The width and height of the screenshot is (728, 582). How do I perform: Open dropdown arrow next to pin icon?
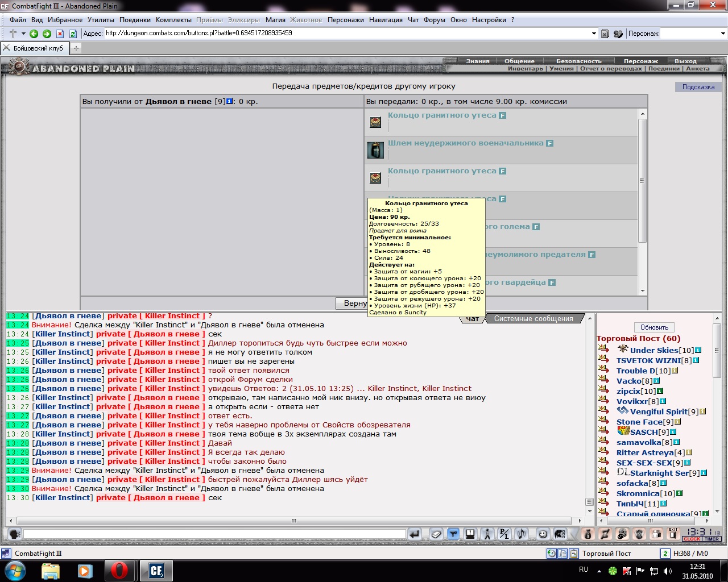(23, 34)
